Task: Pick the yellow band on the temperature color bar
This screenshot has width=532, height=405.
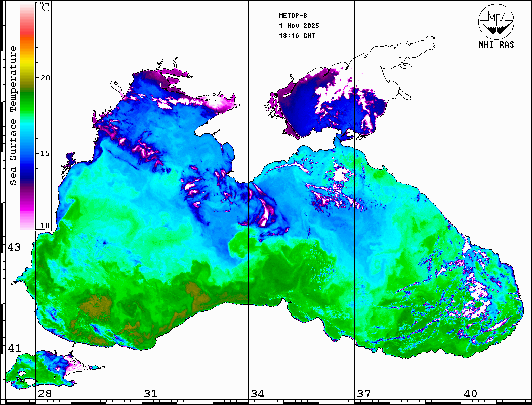Action: click(x=27, y=64)
